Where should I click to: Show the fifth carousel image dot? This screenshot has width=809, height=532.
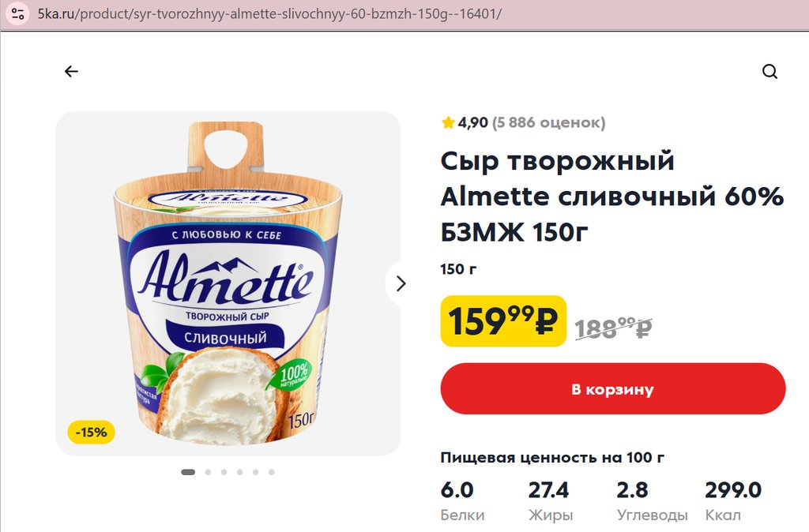point(255,472)
